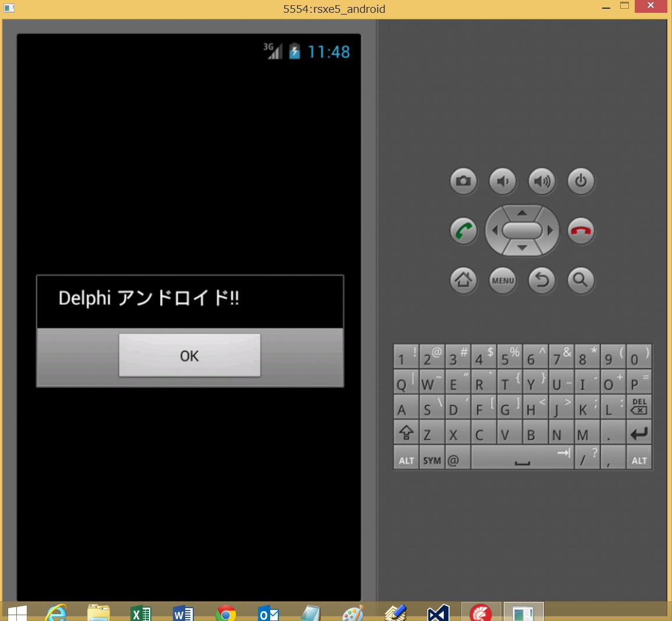
Task: Click the space bar key
Action: click(x=522, y=457)
